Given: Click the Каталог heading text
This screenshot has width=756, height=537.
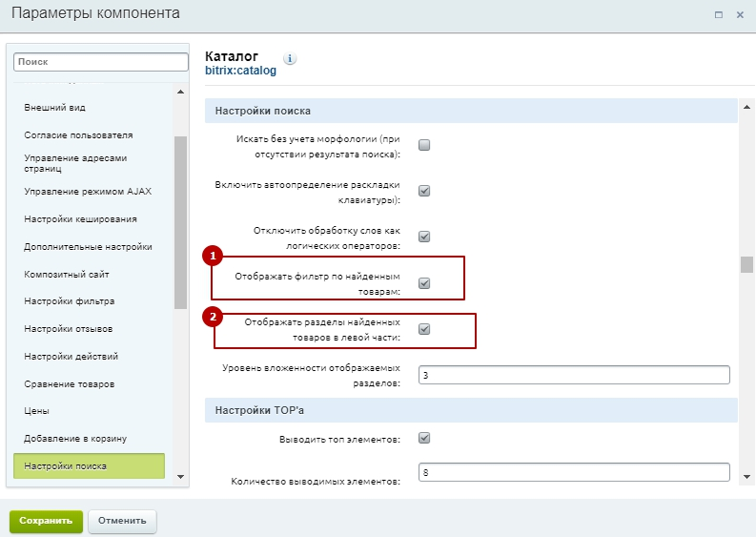Looking at the screenshot, I should tap(232, 56).
